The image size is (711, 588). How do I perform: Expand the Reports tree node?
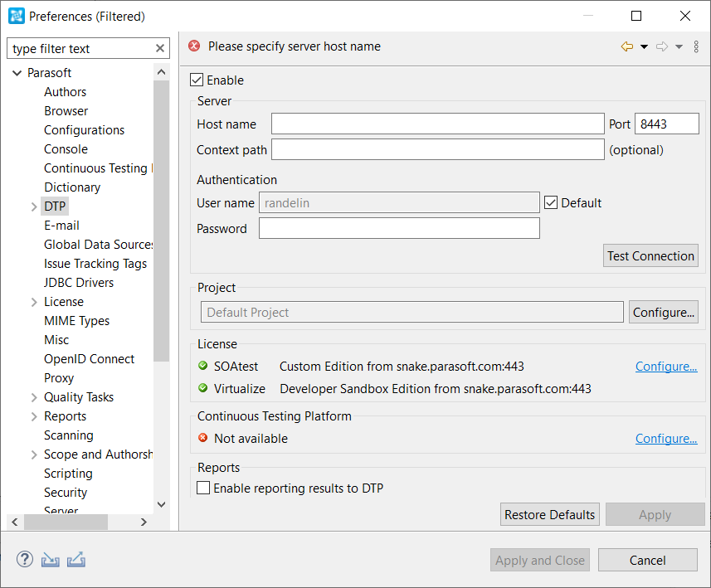(x=34, y=416)
